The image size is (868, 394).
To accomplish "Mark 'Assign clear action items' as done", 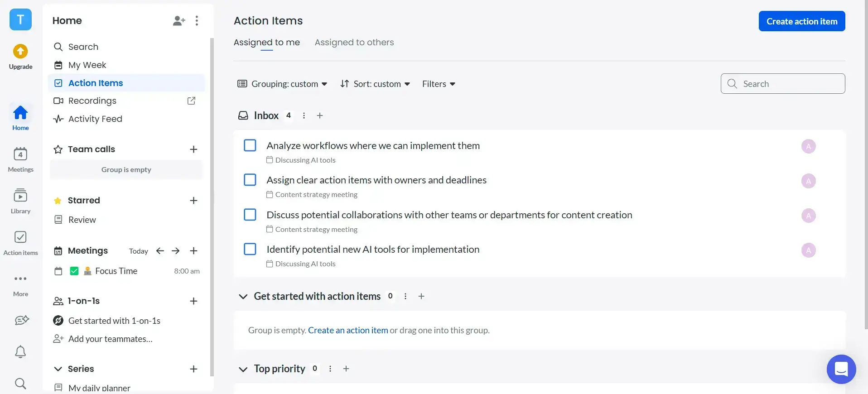I will coord(250,180).
